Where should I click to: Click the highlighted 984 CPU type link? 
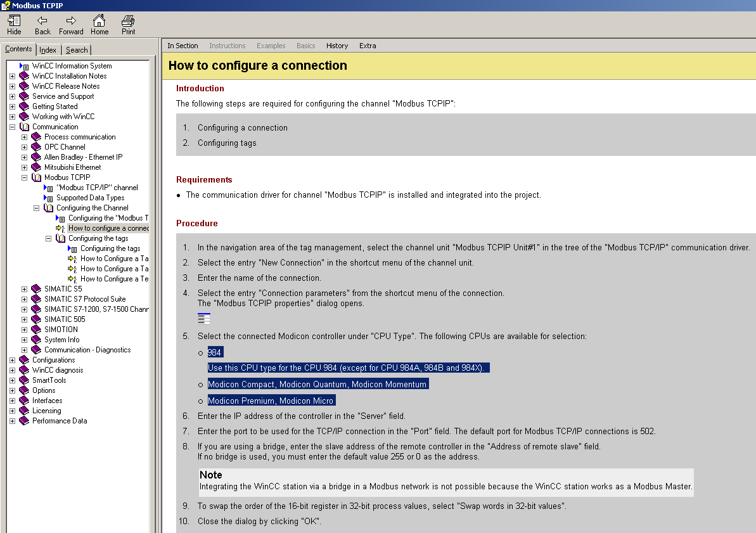pos(215,352)
